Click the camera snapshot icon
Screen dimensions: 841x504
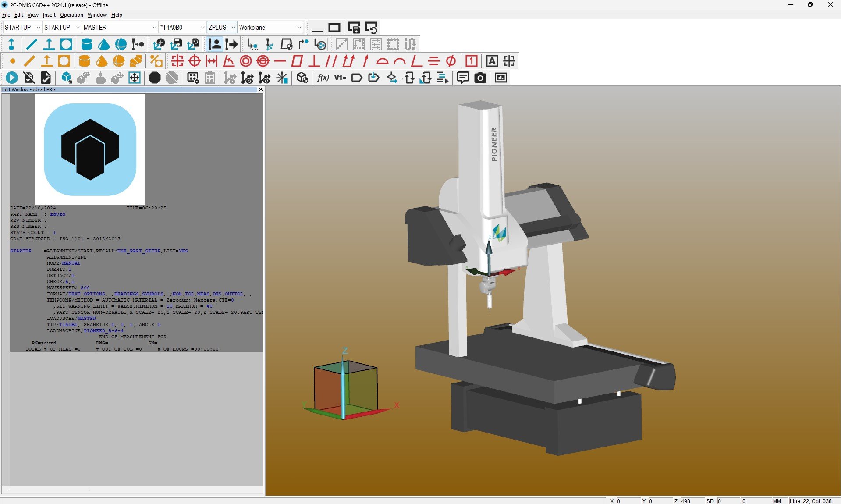[480, 78]
